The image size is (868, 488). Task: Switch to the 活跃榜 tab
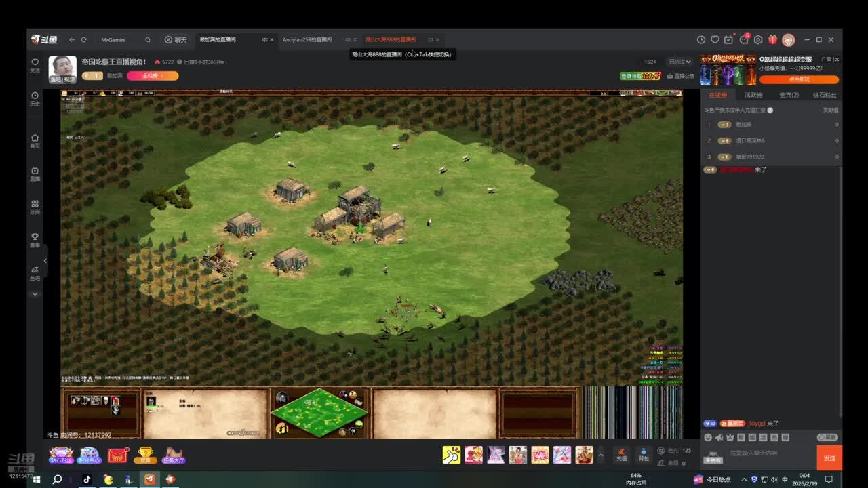click(753, 95)
